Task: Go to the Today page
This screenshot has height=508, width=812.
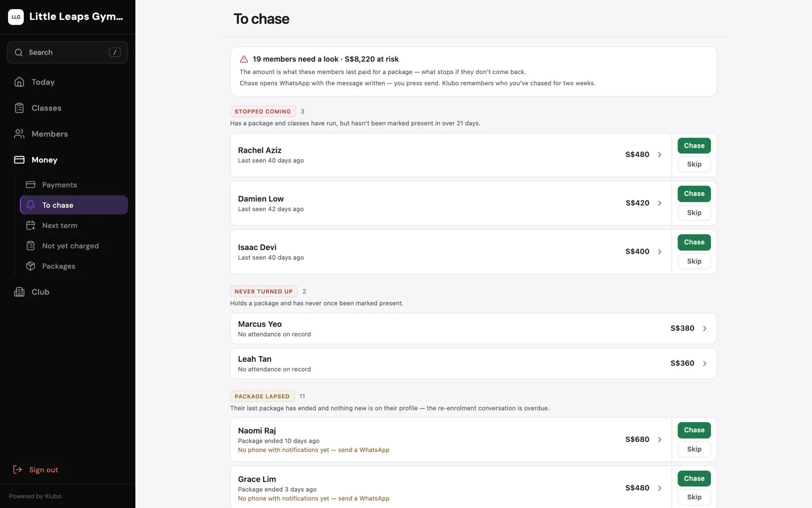Action: coord(67,82)
